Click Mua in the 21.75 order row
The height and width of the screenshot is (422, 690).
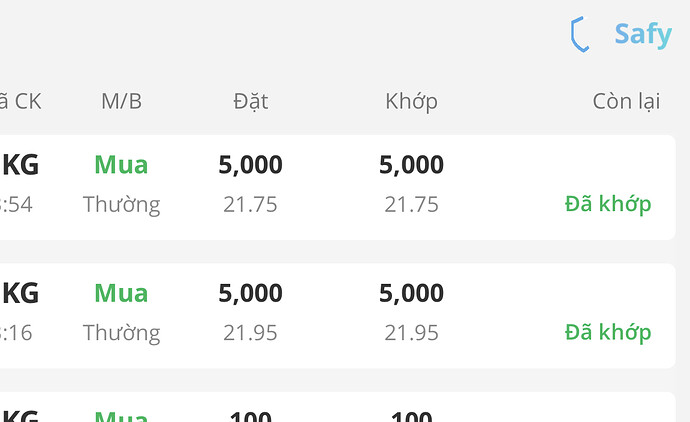(121, 164)
